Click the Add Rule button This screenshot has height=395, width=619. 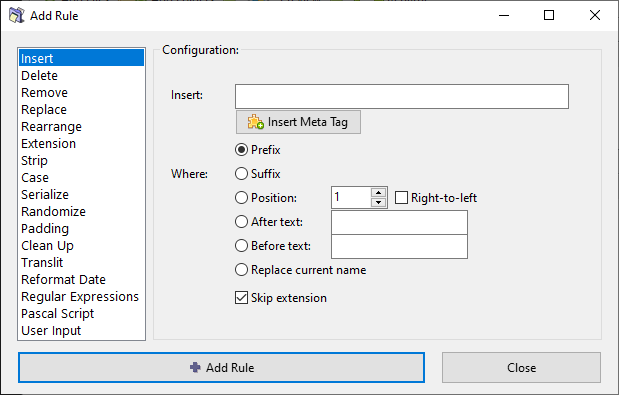pos(221,367)
